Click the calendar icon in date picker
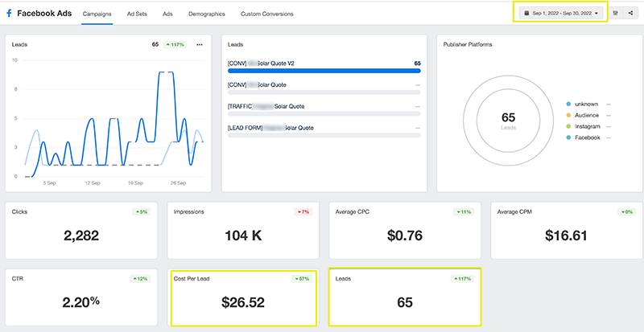The width and height of the screenshot is (644, 332). point(526,13)
